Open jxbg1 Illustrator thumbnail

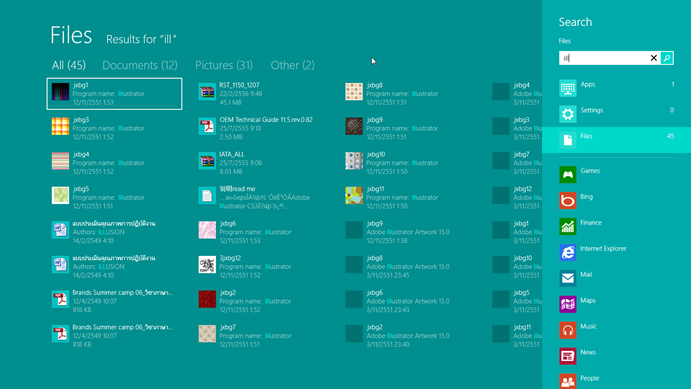click(x=60, y=92)
